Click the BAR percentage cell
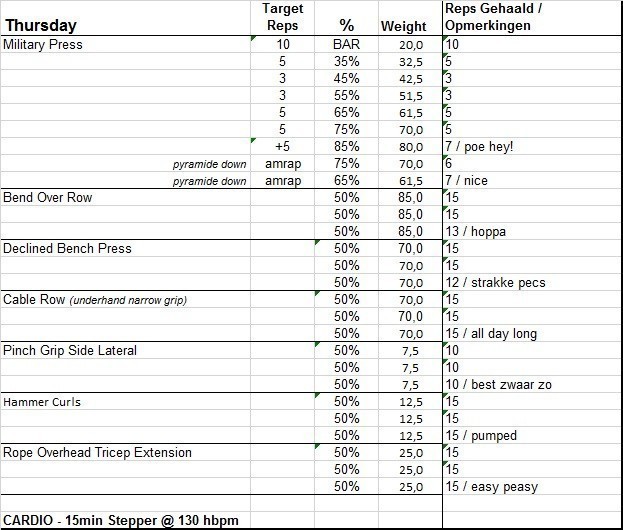Image resolution: width=623 pixels, height=530 pixels. click(346, 45)
